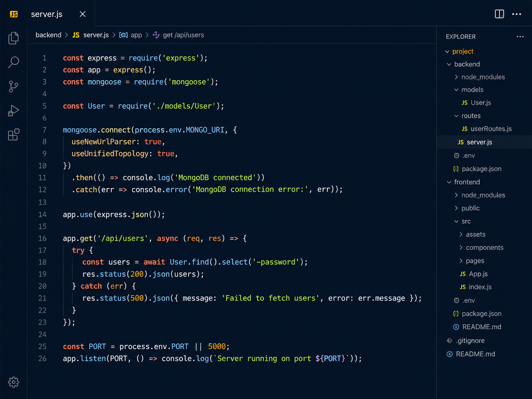Click braces icon of frontend package.json
The height and width of the screenshot is (399, 532).
tap(456, 314)
